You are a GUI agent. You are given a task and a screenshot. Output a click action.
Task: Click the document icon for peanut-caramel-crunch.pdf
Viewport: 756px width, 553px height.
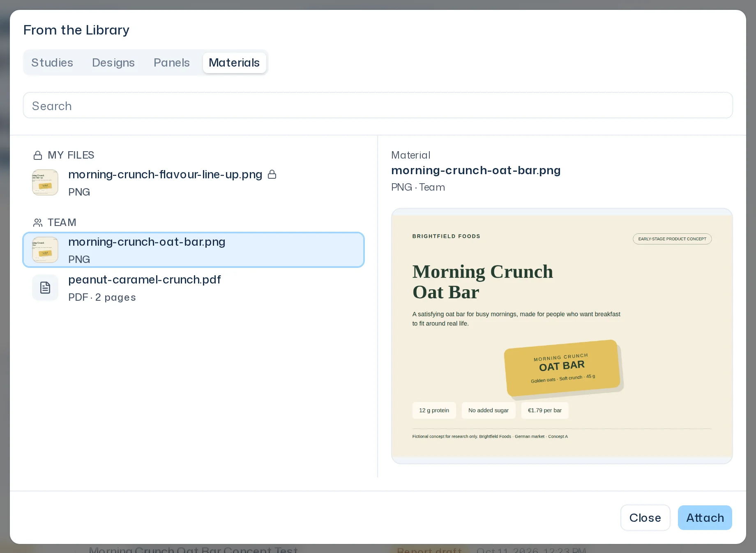click(x=45, y=288)
